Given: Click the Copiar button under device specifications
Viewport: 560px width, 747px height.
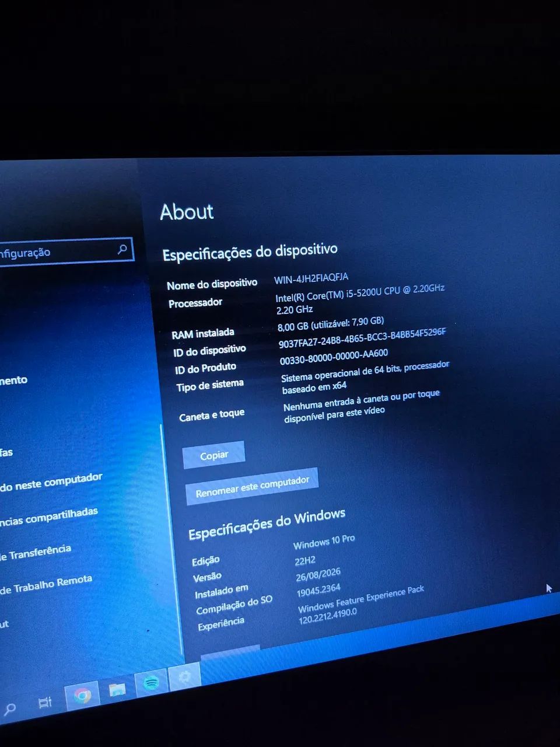Looking at the screenshot, I should click(x=213, y=455).
